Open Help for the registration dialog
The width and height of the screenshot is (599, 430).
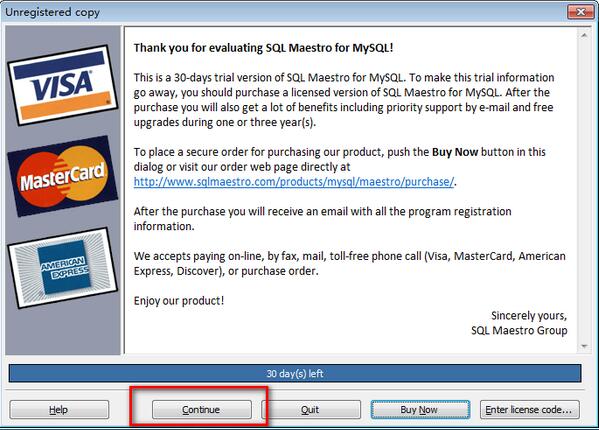[59, 409]
